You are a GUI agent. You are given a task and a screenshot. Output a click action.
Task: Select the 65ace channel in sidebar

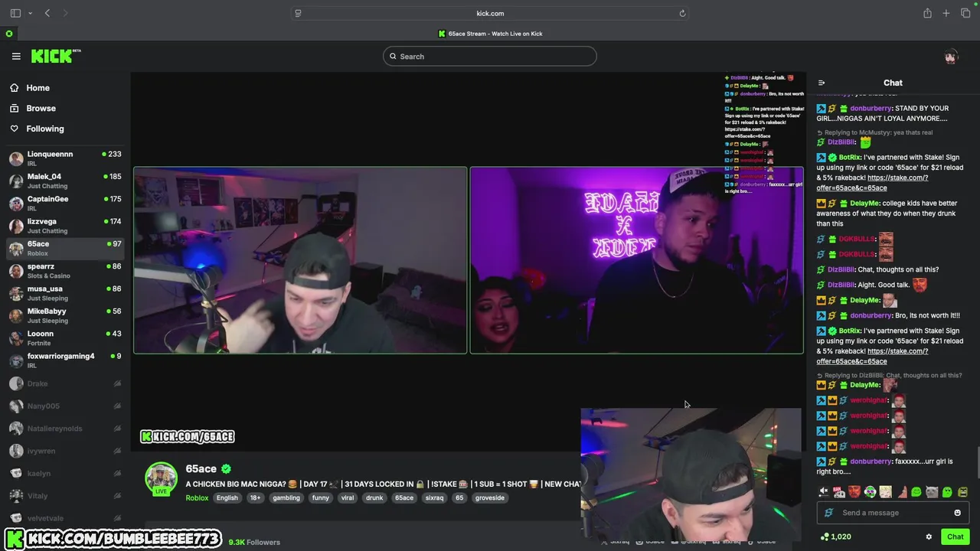[65, 248]
